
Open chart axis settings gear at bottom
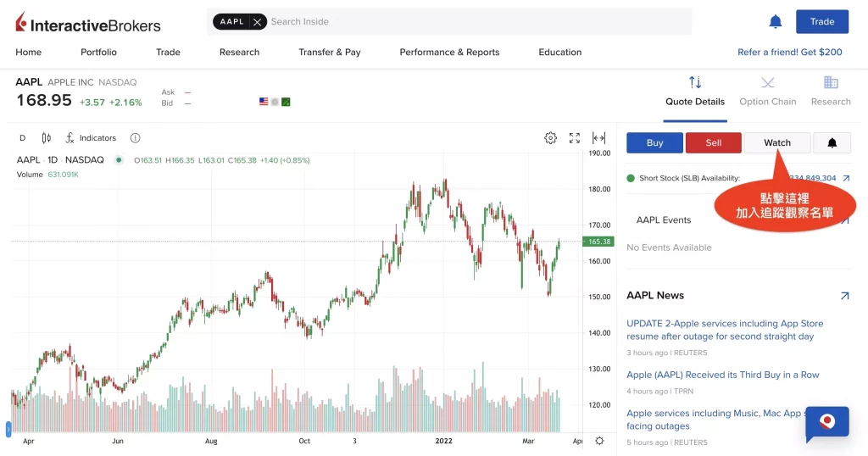[599, 441]
